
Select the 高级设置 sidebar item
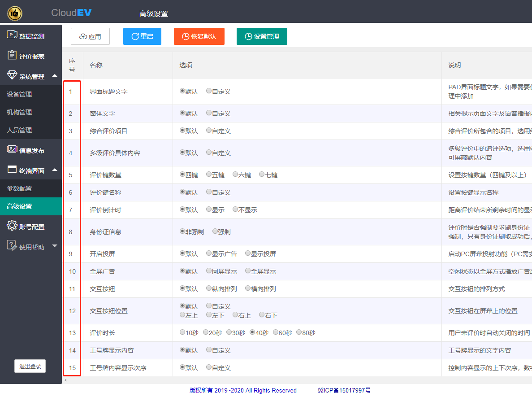(x=31, y=206)
